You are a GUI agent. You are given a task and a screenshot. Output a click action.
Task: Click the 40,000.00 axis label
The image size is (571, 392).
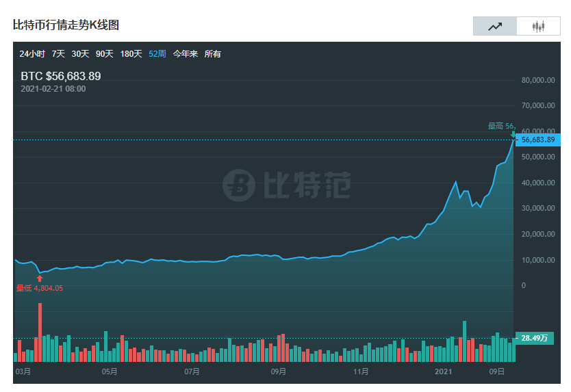tap(538, 183)
